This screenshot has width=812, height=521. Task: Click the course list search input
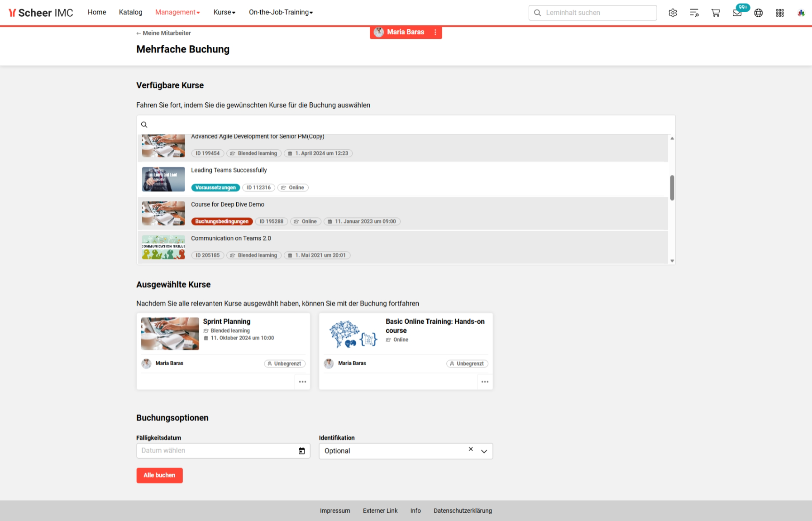click(x=406, y=124)
